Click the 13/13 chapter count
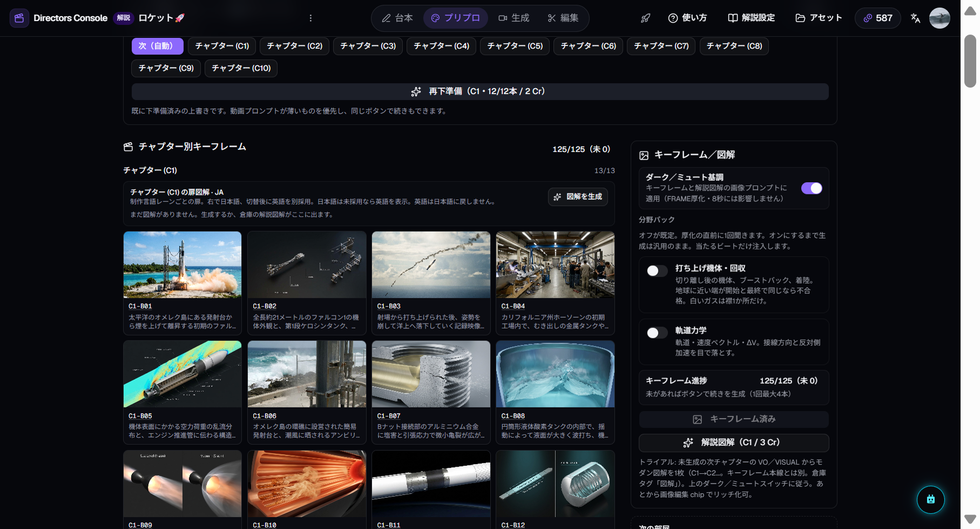Viewport: 980px width, 529px height. (604, 171)
